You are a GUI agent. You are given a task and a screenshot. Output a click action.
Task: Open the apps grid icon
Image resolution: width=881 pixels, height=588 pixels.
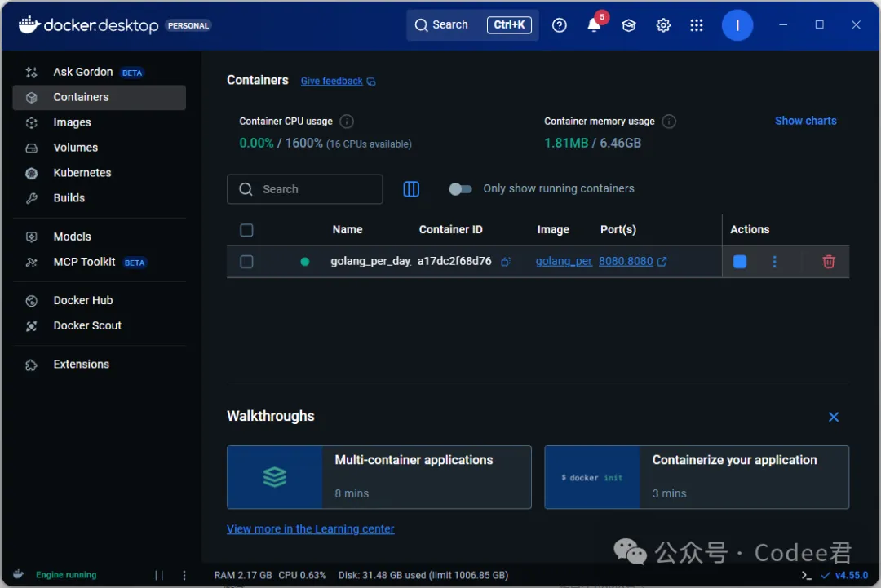[696, 25]
